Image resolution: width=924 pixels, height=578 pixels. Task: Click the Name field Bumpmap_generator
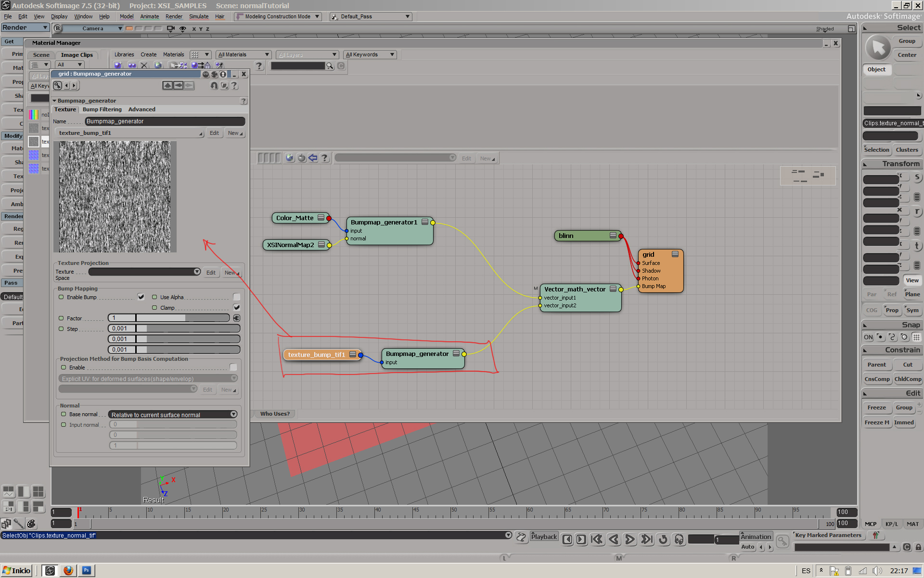coord(165,121)
